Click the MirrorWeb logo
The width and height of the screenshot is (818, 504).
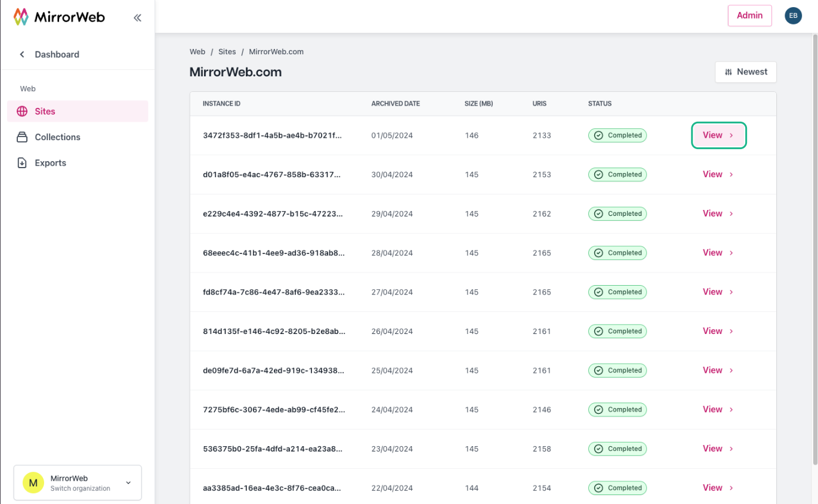59,17
